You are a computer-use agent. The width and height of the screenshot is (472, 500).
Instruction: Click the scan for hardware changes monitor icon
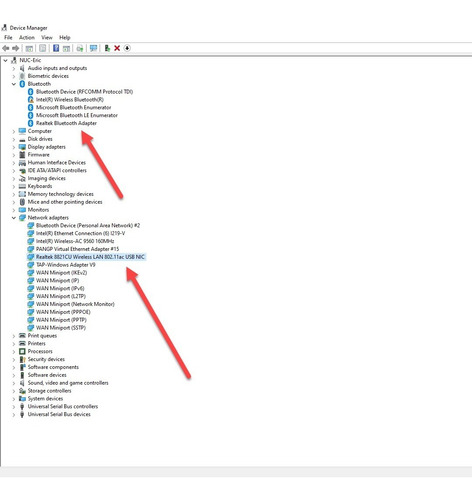93,48
